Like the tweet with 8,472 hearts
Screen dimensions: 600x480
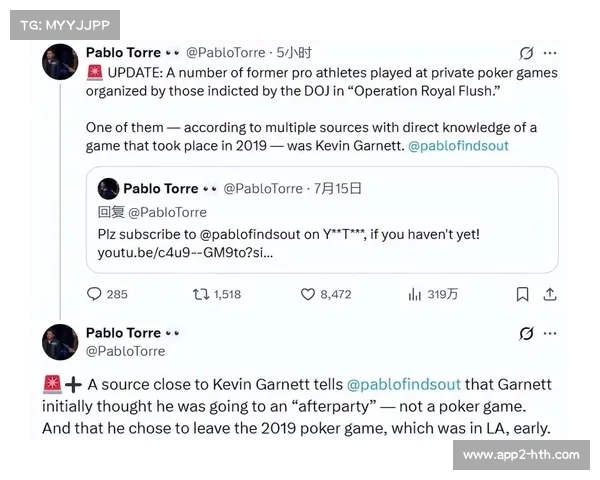point(309,294)
